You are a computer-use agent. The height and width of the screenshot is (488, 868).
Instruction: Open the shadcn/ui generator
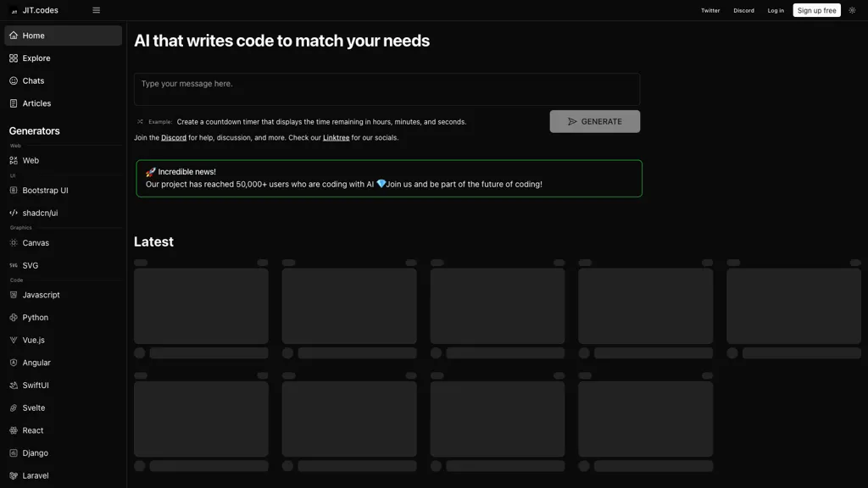pyautogui.click(x=39, y=212)
